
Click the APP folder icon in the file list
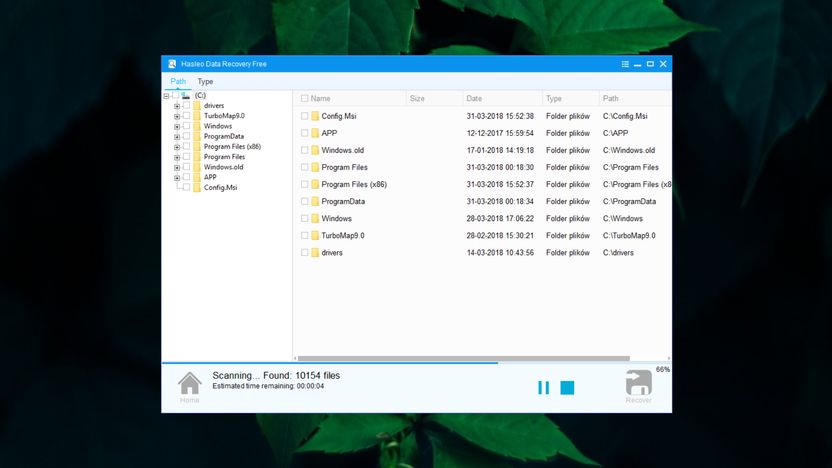(x=315, y=133)
